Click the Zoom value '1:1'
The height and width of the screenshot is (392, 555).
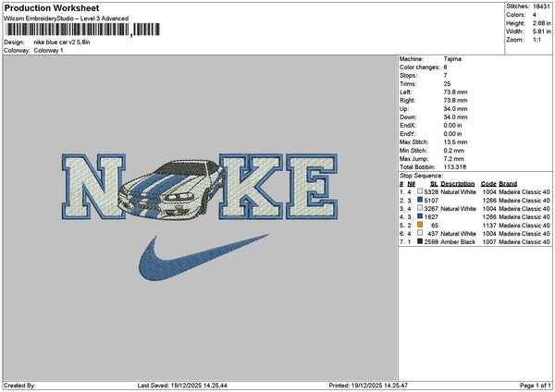coord(536,40)
